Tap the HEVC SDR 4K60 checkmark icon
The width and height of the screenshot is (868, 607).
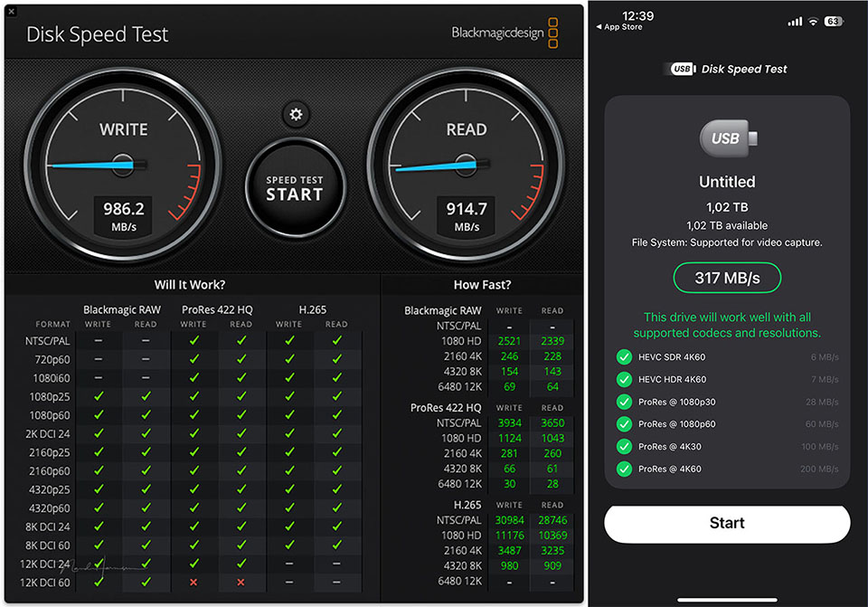[x=625, y=357]
